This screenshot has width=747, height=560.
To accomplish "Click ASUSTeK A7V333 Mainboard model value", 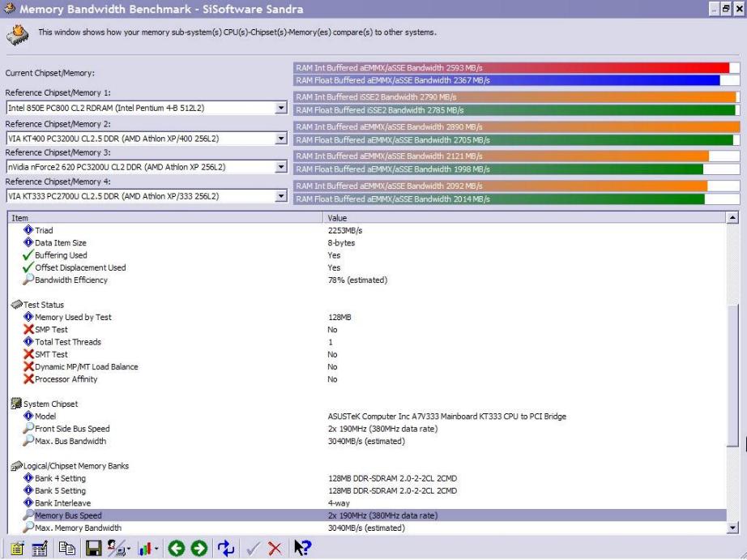I will pyautogui.click(x=447, y=416).
